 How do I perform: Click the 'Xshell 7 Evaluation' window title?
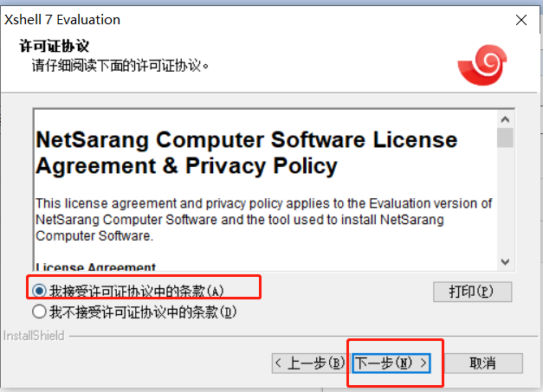(x=62, y=20)
